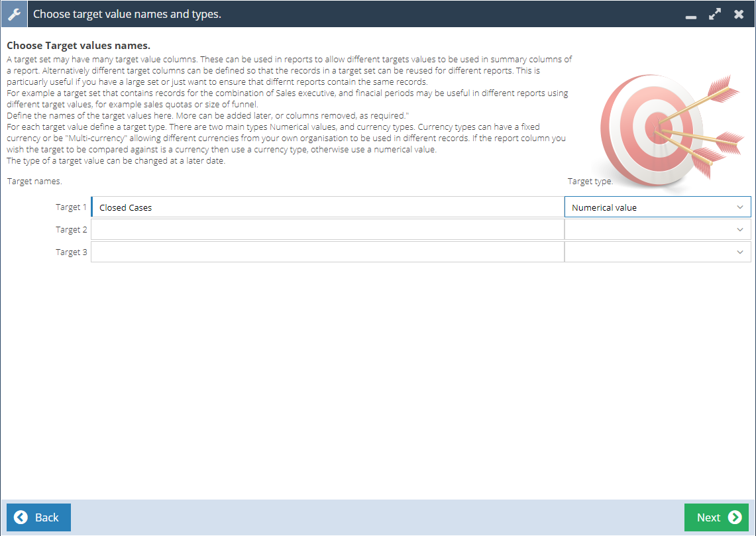Click the Target 1 row label
The width and height of the screenshot is (756, 536).
(x=71, y=207)
